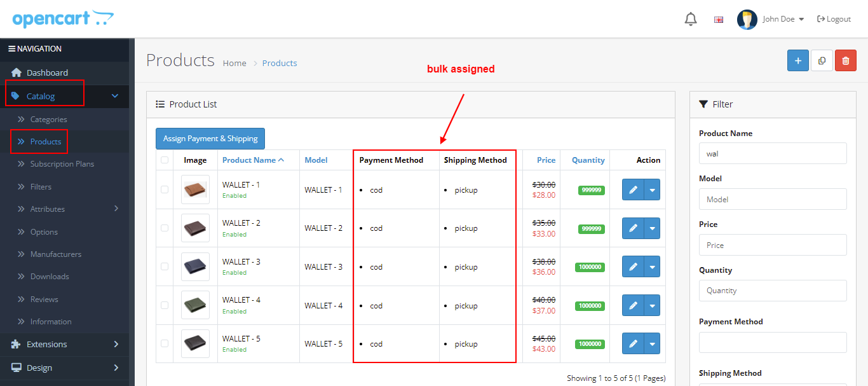Edit WALLET - 5 with pencil icon
Viewport: 868px width, 386px height.
633,343
